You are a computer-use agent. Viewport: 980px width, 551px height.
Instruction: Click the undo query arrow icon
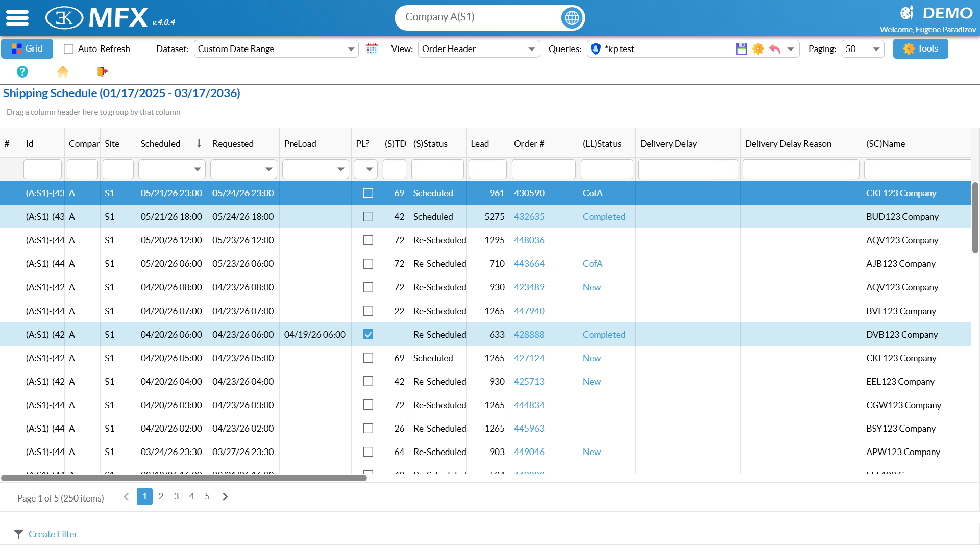[774, 48]
